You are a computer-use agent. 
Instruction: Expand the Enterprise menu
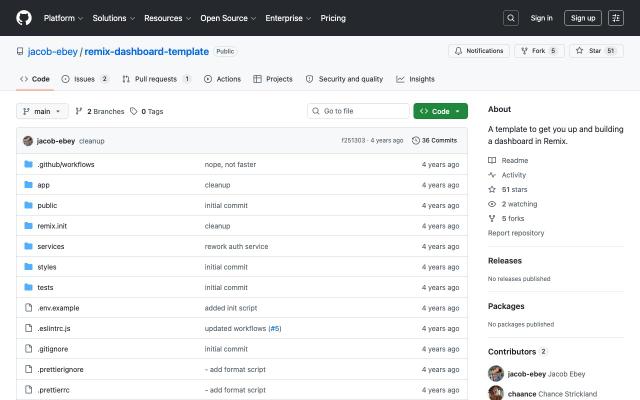(288, 18)
